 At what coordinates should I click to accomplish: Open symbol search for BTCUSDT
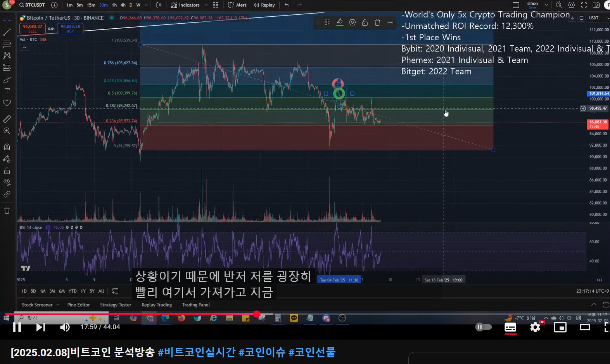(32, 5)
